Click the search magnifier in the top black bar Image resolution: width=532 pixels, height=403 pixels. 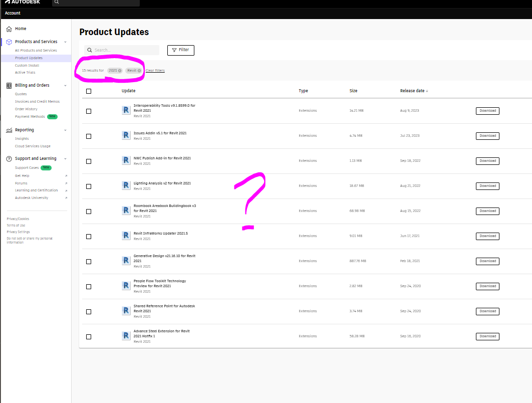pos(57,2)
